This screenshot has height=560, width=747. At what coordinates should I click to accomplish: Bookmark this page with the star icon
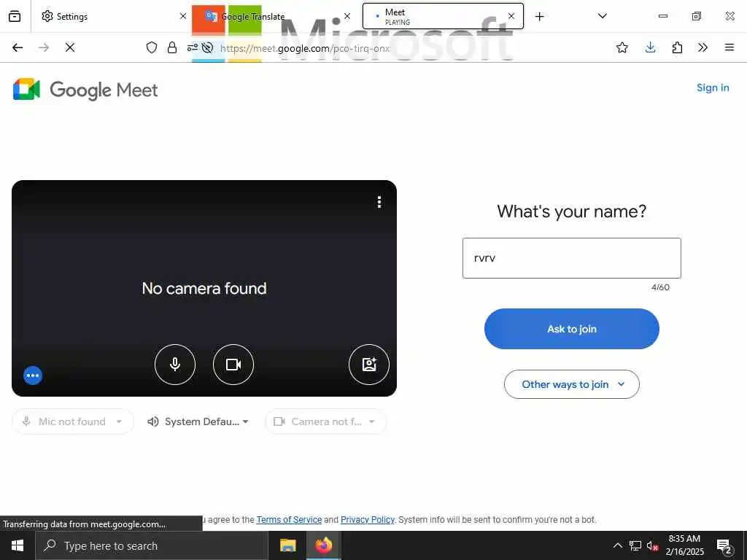[x=622, y=47]
